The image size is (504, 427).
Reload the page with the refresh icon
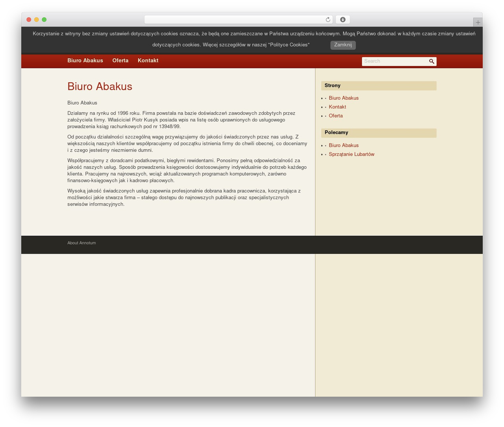coord(328,20)
